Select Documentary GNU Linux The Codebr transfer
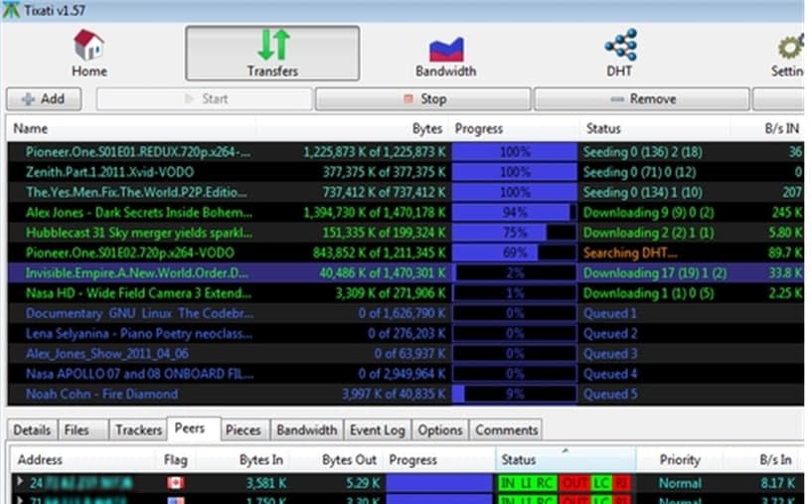Viewport: 812px width, 504px height. click(x=406, y=313)
